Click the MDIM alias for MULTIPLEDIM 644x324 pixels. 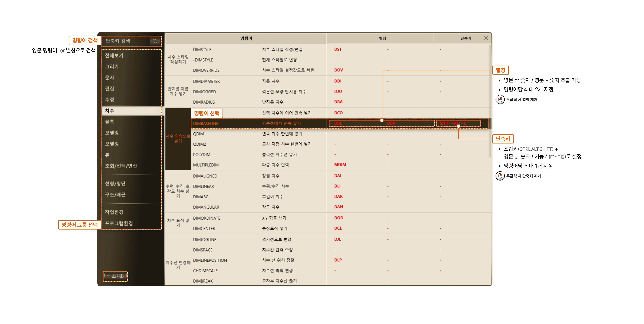(x=340, y=165)
